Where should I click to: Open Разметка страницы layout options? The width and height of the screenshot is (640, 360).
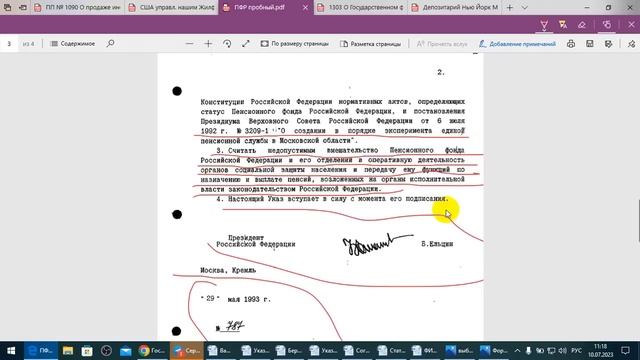tap(370, 43)
